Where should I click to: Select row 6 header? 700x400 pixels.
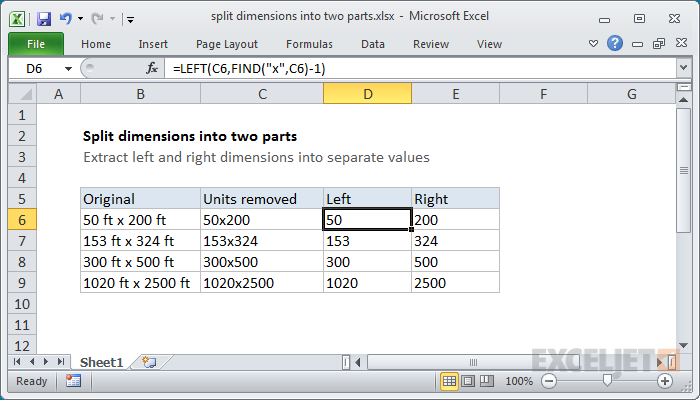[22, 220]
